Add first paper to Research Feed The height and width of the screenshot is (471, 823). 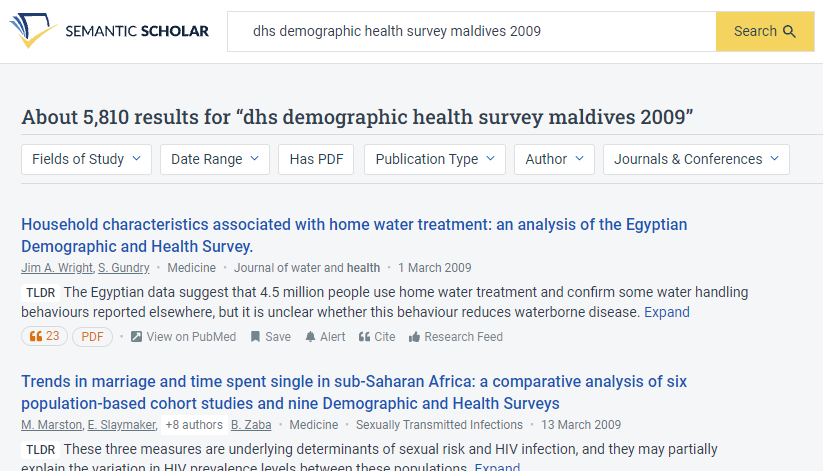[x=456, y=337]
